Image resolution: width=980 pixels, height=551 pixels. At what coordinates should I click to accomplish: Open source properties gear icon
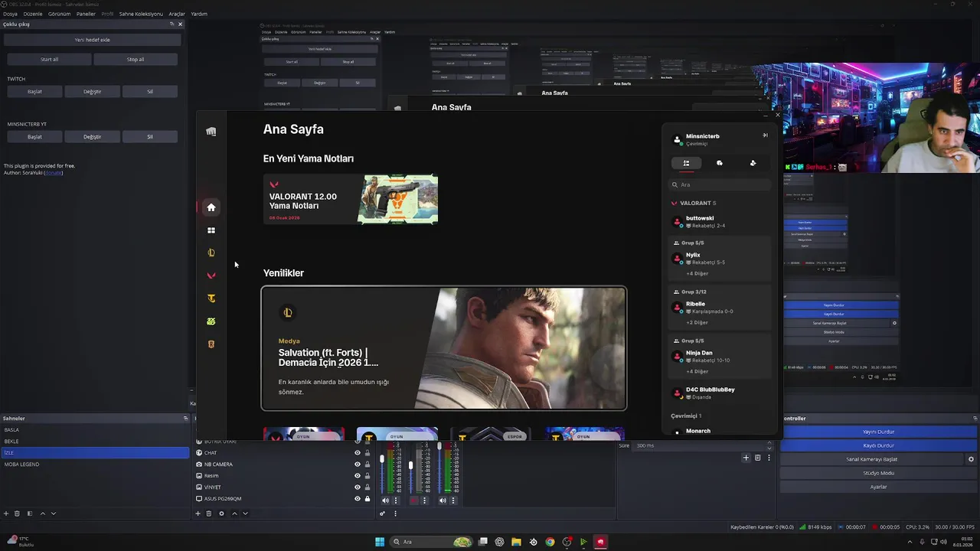pyautogui.click(x=222, y=514)
